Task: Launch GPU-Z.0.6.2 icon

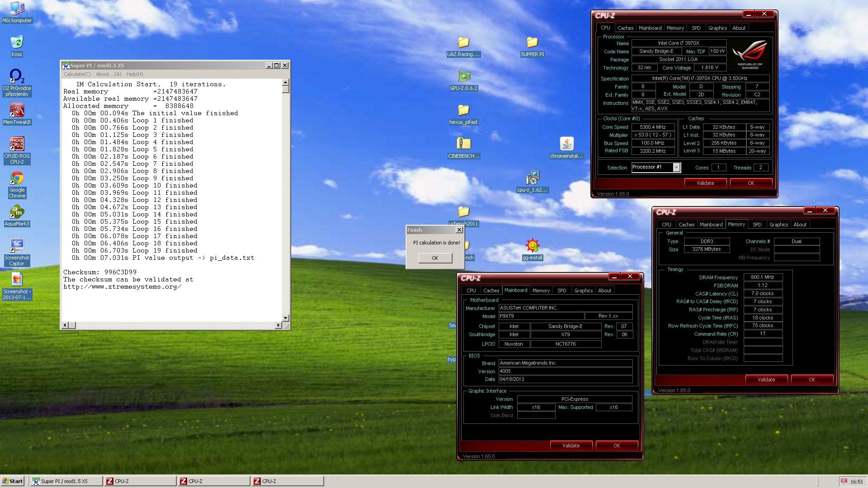Action: pos(463,80)
